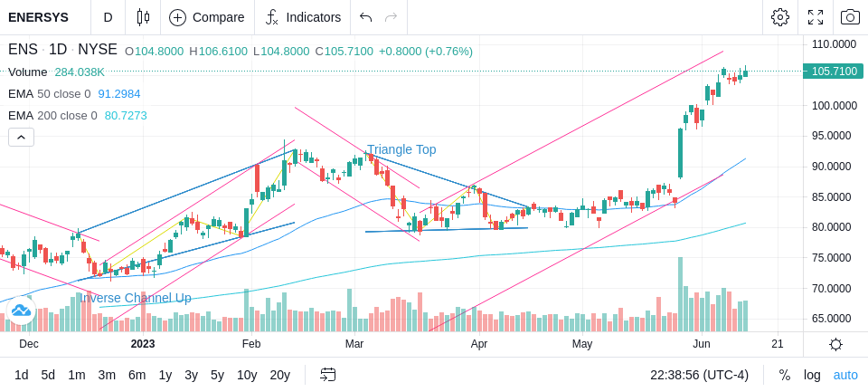
Task: Open the go-to-date calendar icon
Action: [x=327, y=376]
